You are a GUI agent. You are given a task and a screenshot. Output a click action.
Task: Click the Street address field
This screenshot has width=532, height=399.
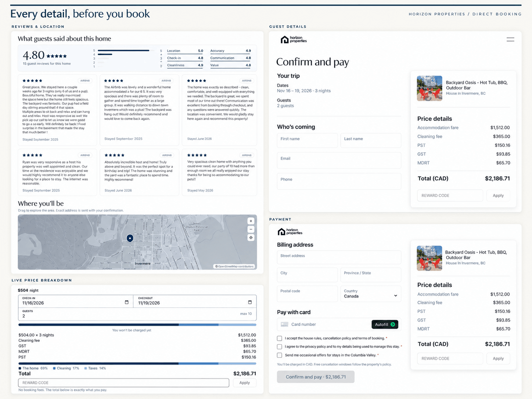pos(339,257)
